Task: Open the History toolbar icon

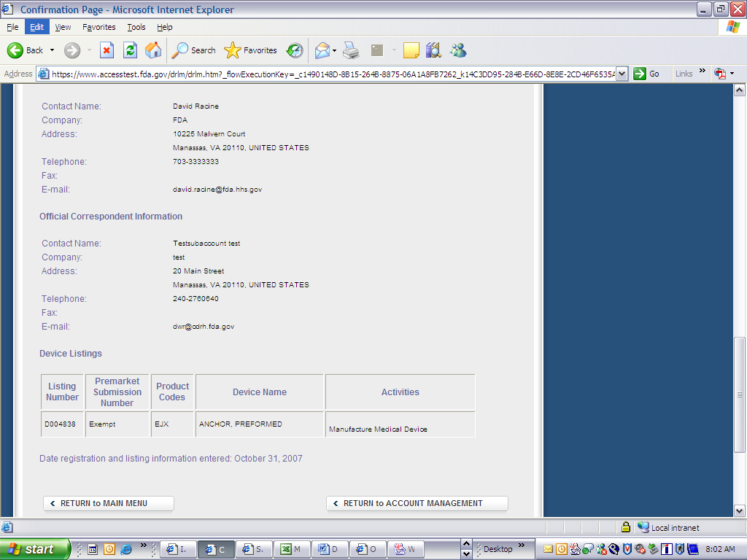Action: tap(295, 50)
